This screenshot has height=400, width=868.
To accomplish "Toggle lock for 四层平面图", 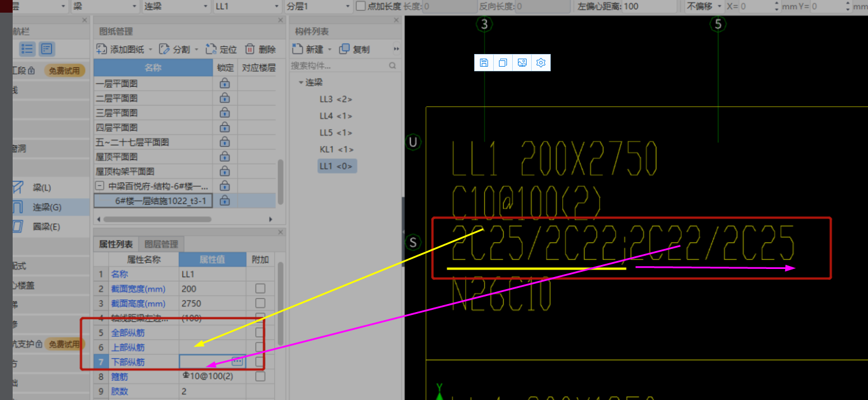I will 225,128.
